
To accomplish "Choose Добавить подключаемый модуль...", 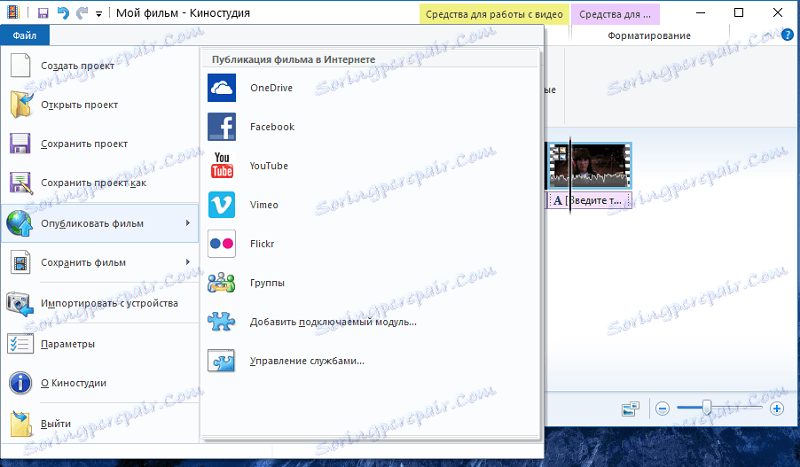I will pyautogui.click(x=333, y=322).
